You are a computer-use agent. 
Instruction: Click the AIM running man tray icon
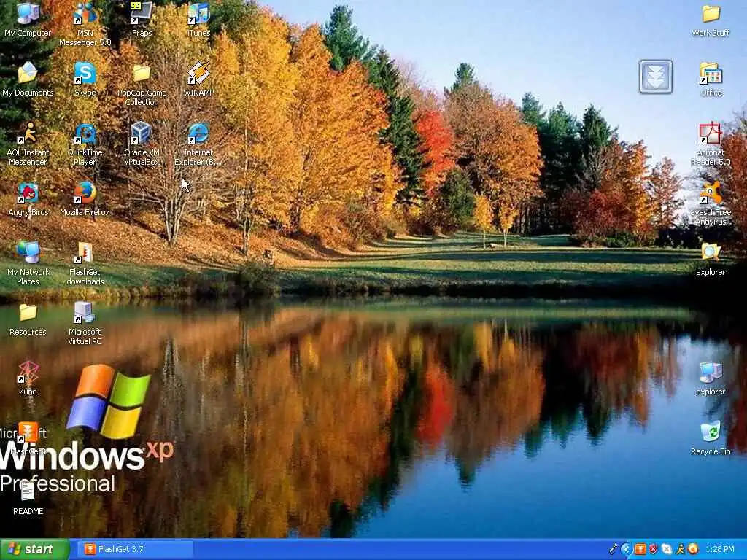click(680, 549)
